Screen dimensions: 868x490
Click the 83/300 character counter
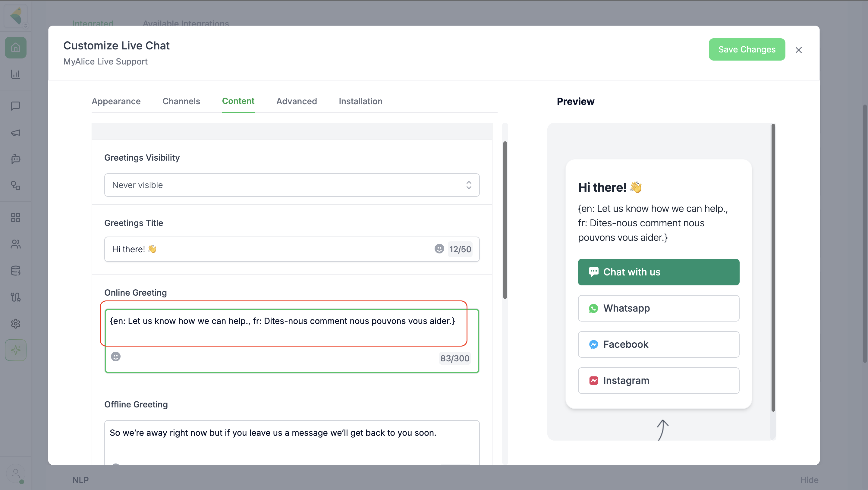tap(454, 358)
